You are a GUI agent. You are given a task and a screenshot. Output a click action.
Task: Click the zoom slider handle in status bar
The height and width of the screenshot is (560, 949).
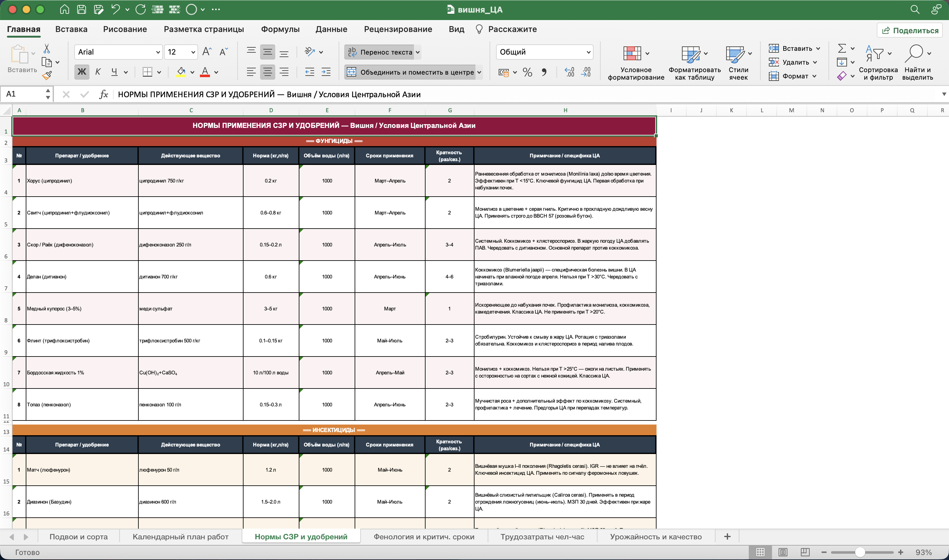point(860,552)
